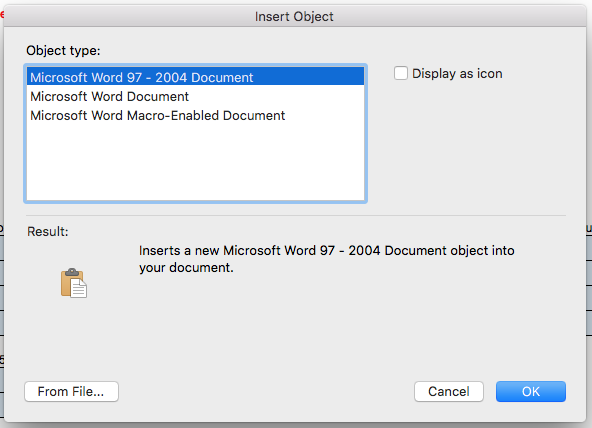Enable the Display as icon checkbox
Viewport: 592px width, 428px height.
click(x=401, y=73)
